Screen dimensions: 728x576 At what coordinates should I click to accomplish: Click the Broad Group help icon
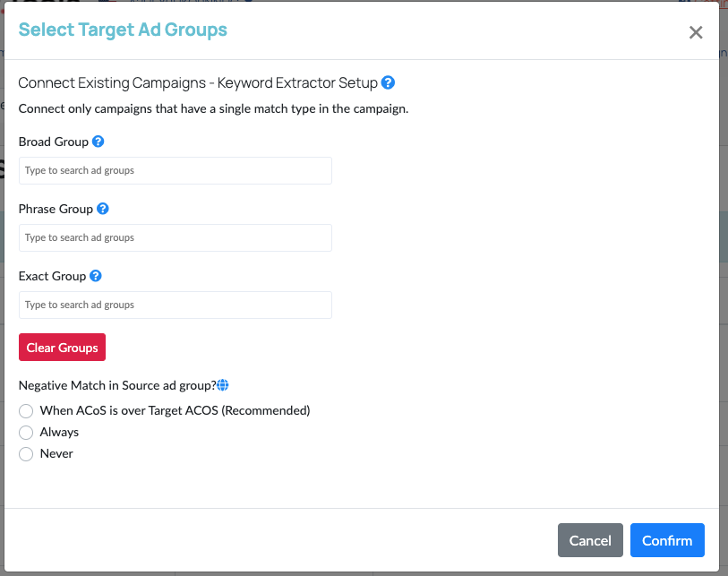tap(98, 142)
